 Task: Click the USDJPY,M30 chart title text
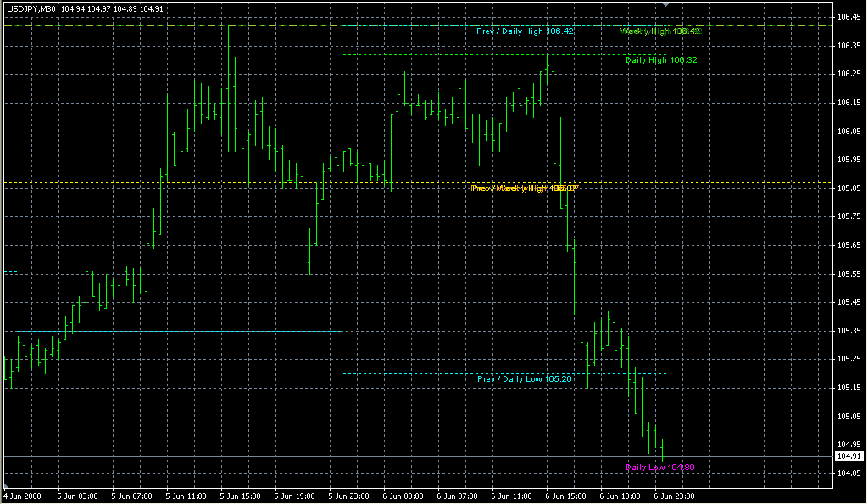tap(31, 8)
